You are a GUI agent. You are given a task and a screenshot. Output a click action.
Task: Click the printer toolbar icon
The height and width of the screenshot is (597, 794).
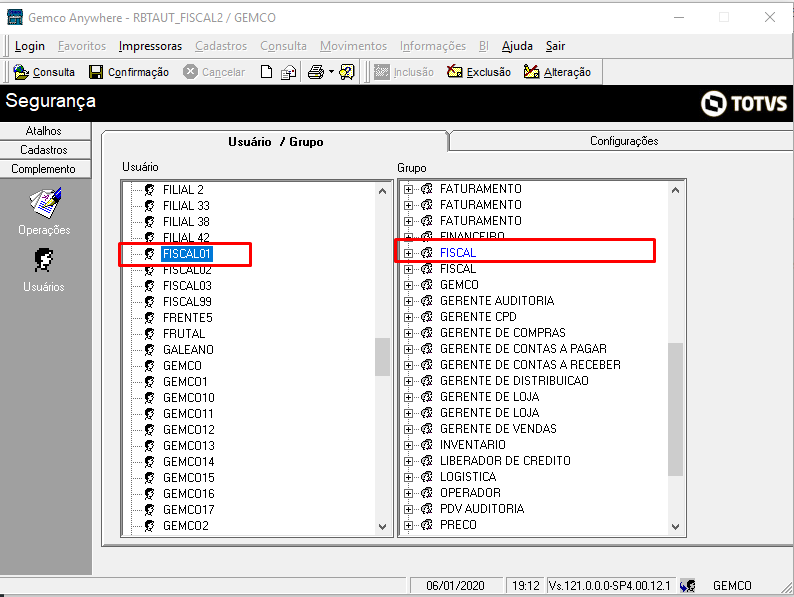(x=316, y=72)
